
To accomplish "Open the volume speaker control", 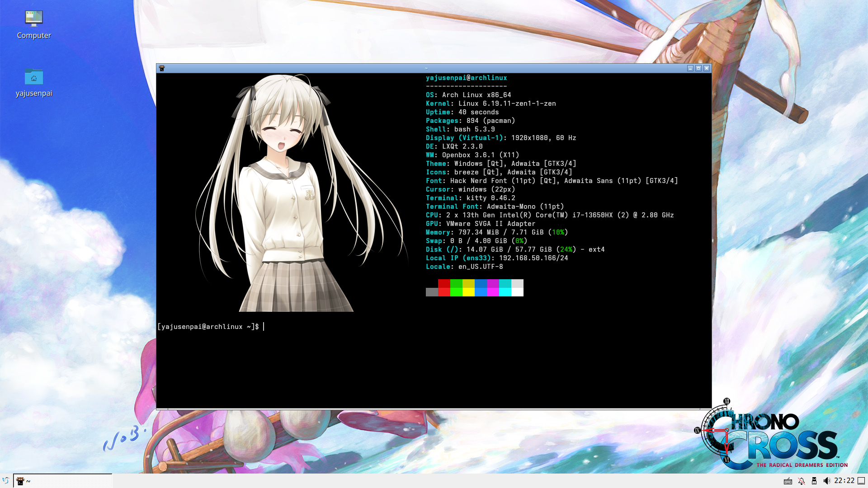I will (x=827, y=481).
